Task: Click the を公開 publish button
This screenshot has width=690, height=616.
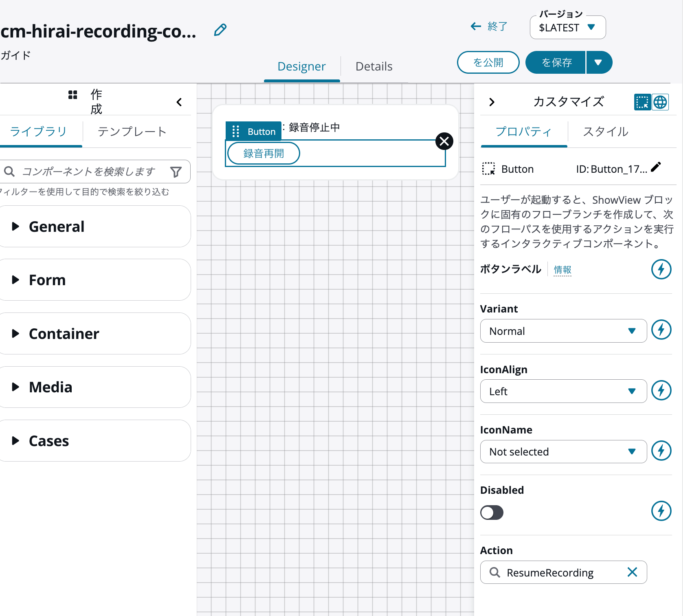Action: click(x=488, y=62)
